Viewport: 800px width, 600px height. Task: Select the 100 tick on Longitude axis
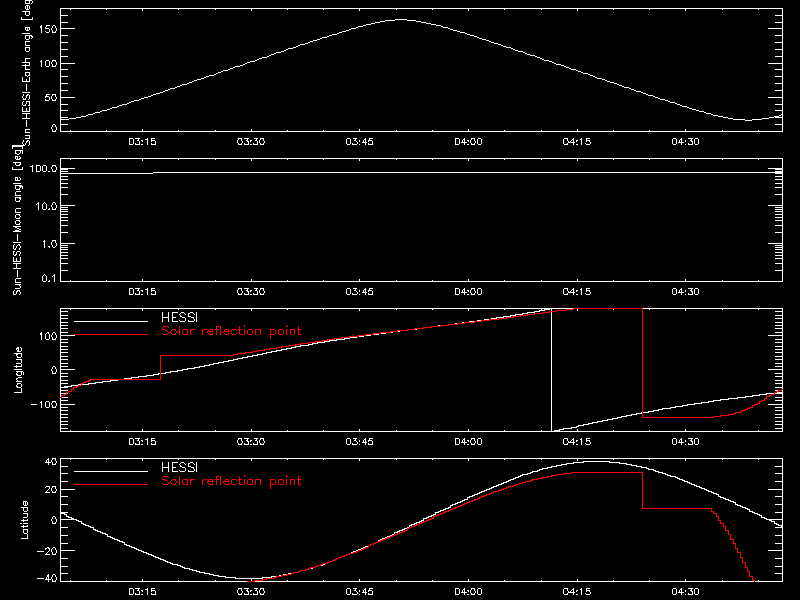(x=48, y=336)
